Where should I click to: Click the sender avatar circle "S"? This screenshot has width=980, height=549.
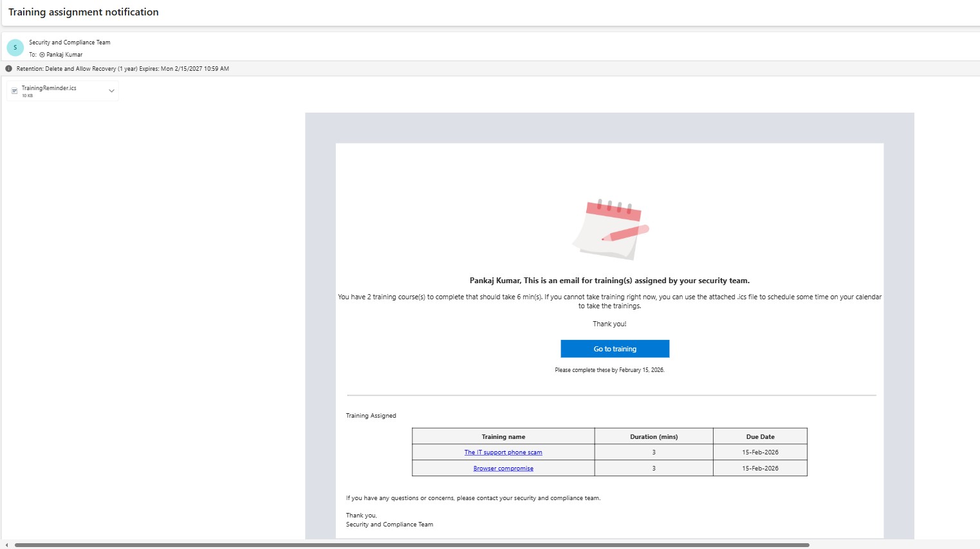coord(15,48)
